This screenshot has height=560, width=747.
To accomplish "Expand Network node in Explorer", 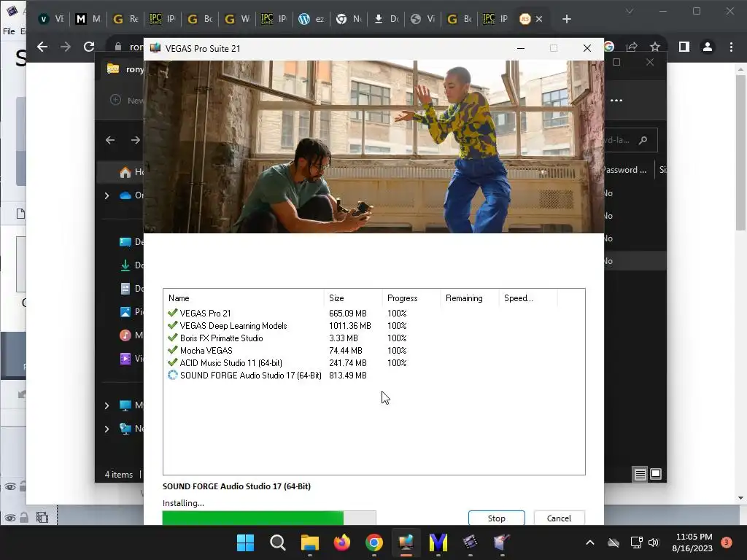I will [x=107, y=429].
